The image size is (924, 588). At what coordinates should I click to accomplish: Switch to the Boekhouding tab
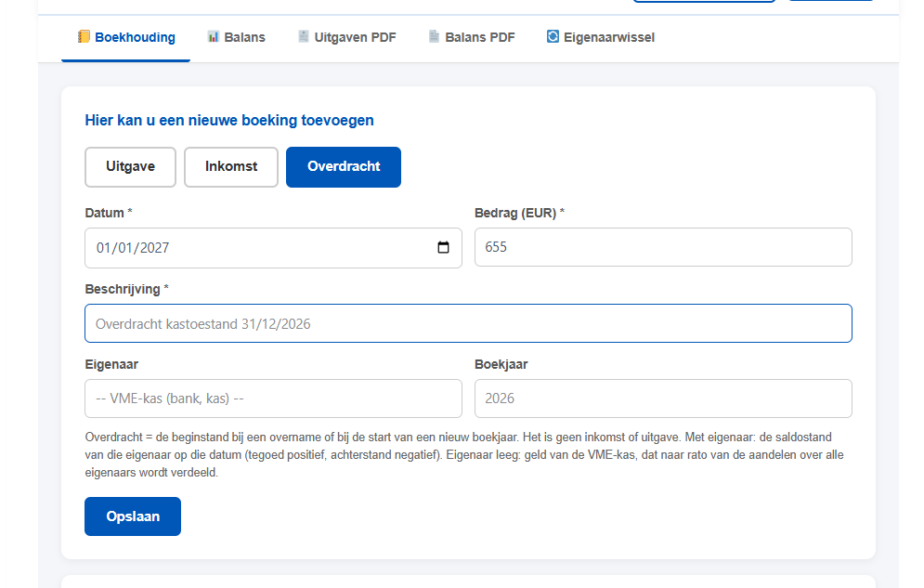(x=126, y=38)
